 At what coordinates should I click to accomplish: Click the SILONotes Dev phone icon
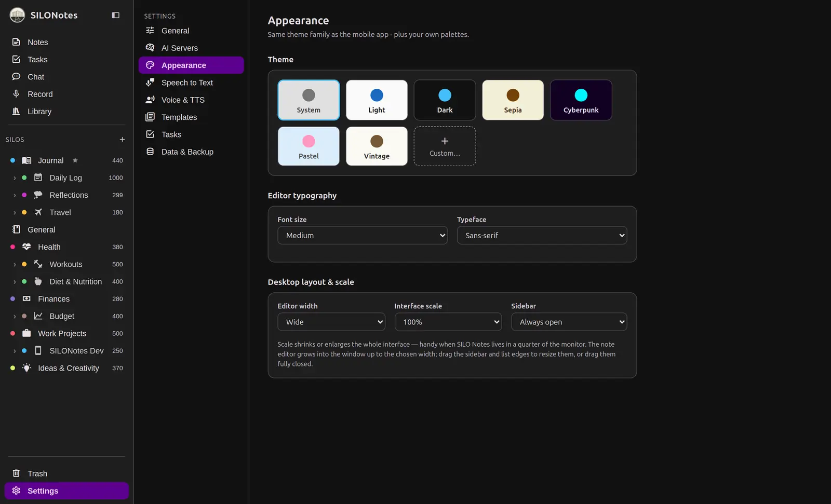(x=38, y=350)
